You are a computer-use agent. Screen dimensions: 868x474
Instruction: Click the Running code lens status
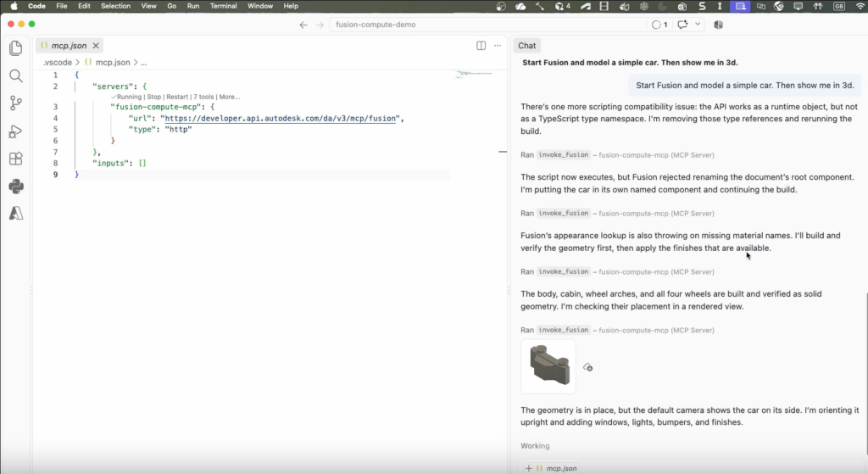[x=126, y=97]
